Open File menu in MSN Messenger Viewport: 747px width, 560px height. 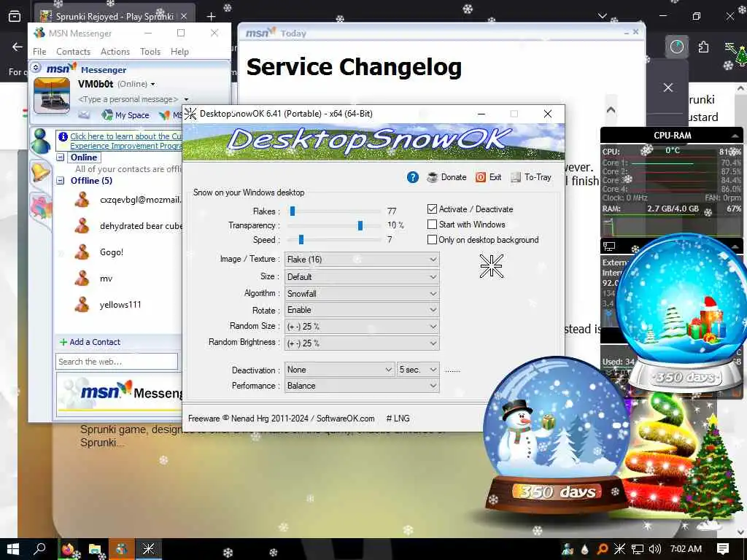tap(39, 52)
